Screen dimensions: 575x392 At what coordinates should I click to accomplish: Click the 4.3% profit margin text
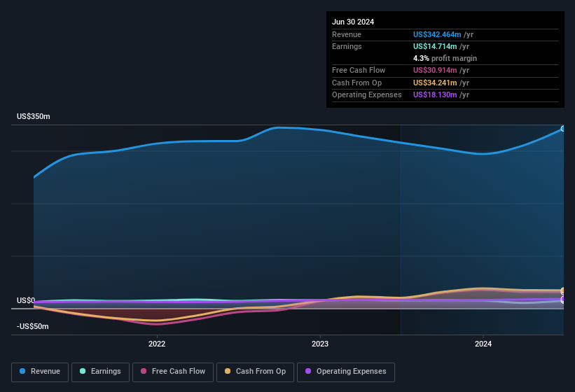tap(445, 58)
